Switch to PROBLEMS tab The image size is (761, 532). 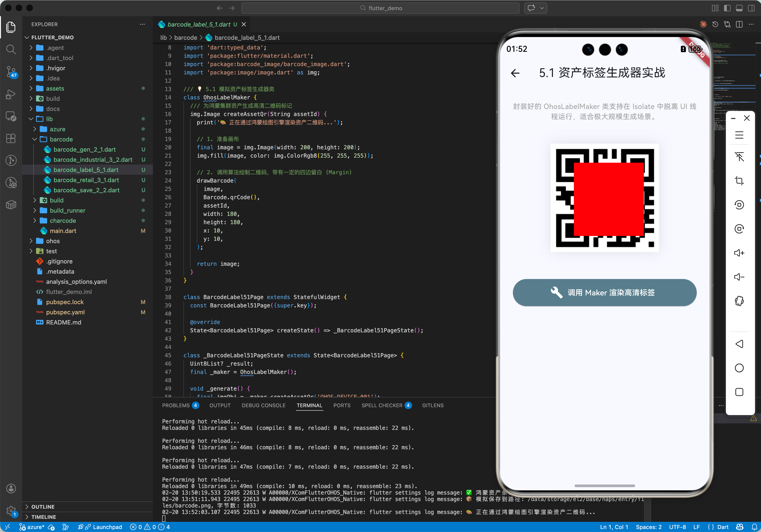pos(176,405)
